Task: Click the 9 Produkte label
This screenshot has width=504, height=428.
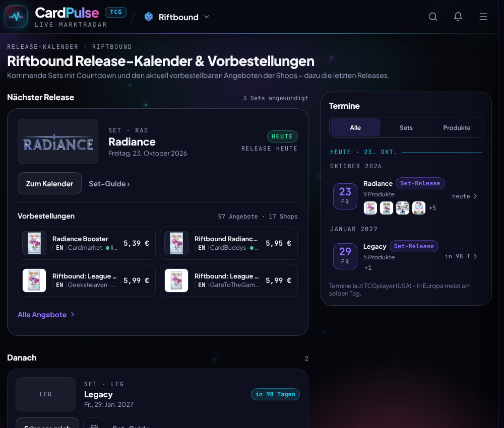Action: click(x=379, y=194)
